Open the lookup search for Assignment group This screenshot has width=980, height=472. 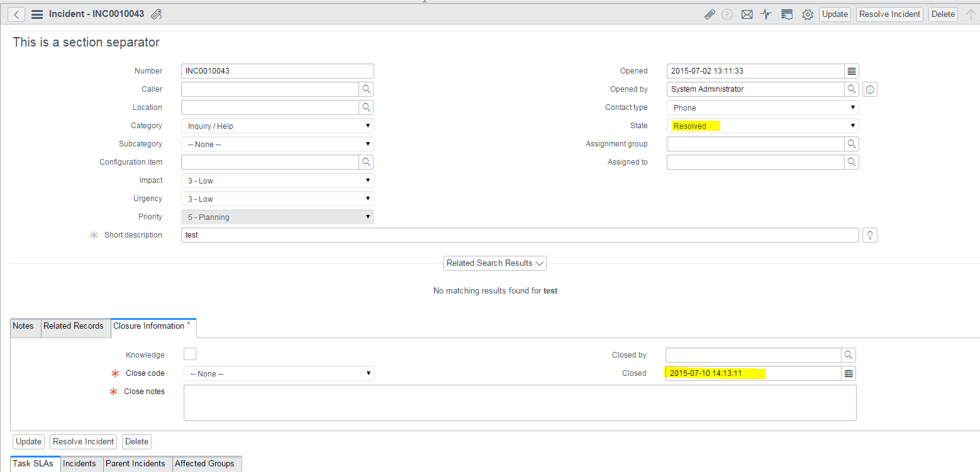coord(852,144)
